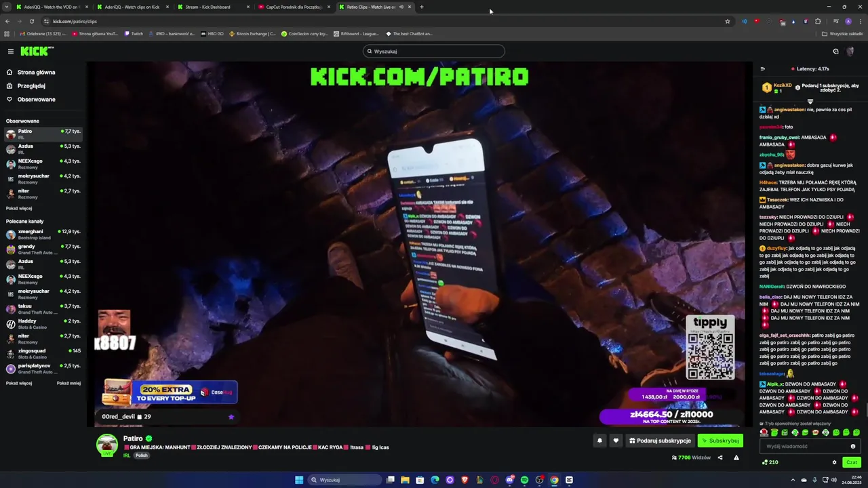This screenshot has width=868, height=488.
Task: Open the Brave browser taskbar icon
Action: coord(465,480)
